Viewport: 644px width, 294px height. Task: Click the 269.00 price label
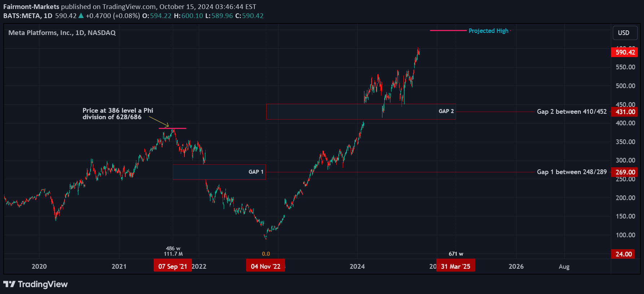625,172
